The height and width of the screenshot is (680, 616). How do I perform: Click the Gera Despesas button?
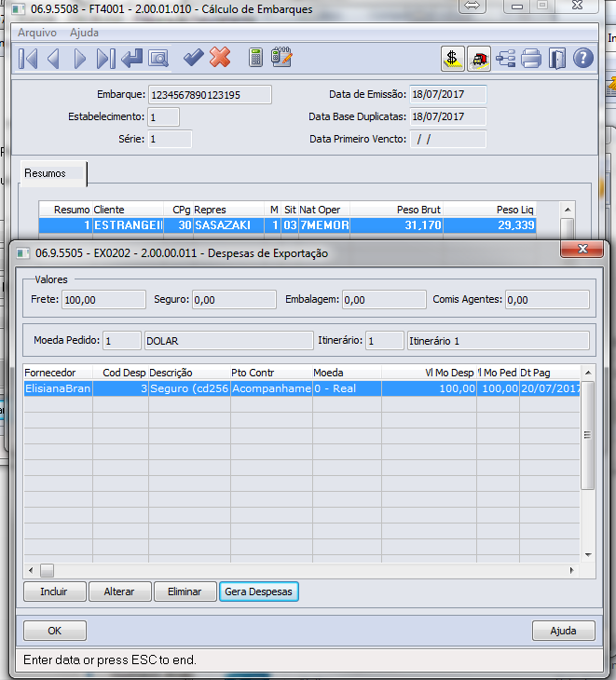point(258,592)
